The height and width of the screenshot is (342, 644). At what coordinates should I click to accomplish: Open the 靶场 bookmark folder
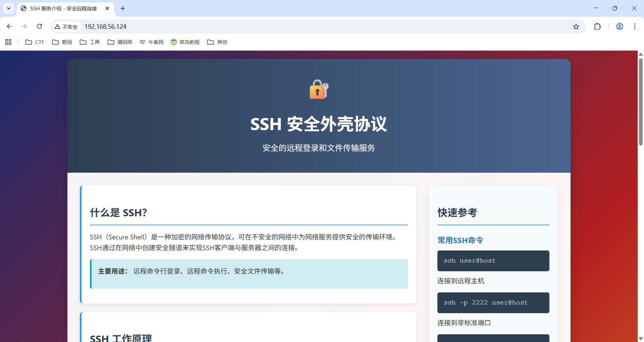point(62,42)
